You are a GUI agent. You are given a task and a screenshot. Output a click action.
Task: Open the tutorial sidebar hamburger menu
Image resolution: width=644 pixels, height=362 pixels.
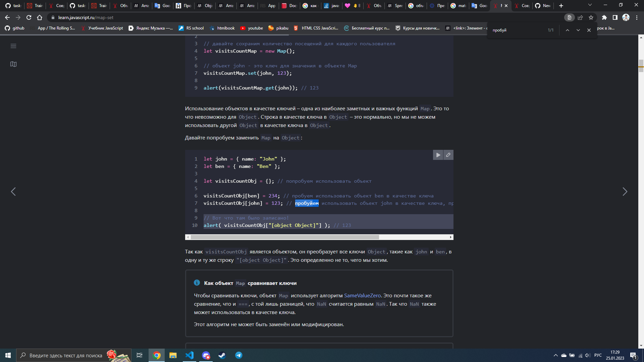click(x=13, y=46)
